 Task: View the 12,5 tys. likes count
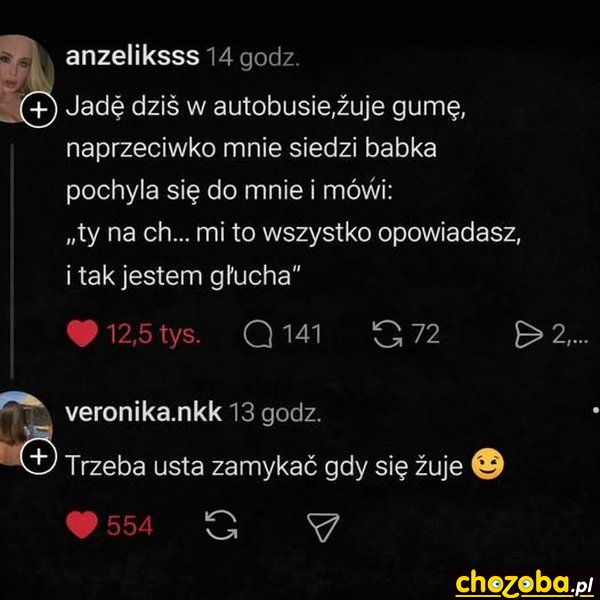coord(153,334)
